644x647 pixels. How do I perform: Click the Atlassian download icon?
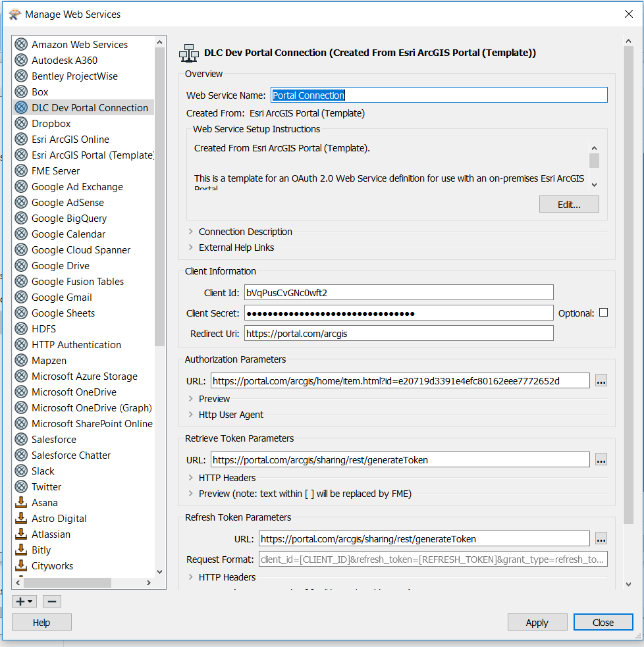(21, 534)
